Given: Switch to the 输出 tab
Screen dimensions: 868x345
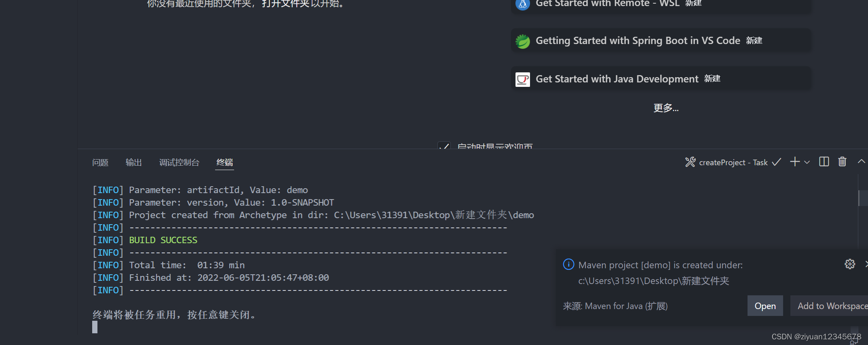Looking at the screenshot, I should 134,162.
